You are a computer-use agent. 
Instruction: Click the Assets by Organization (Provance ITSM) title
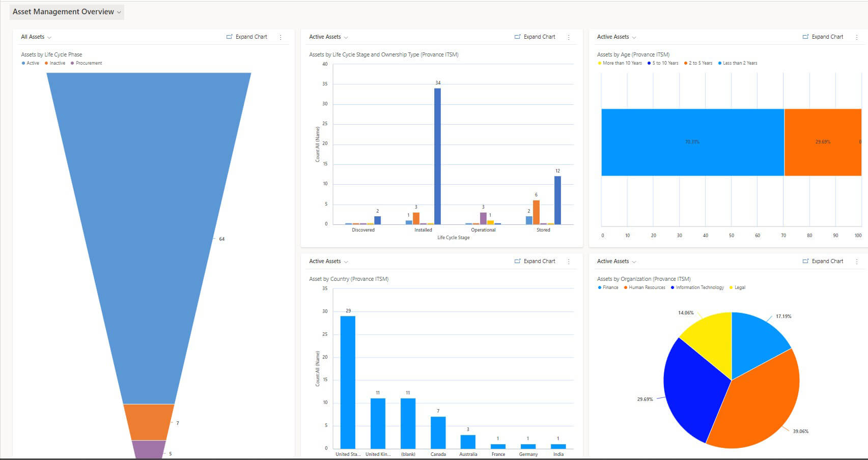tap(643, 279)
